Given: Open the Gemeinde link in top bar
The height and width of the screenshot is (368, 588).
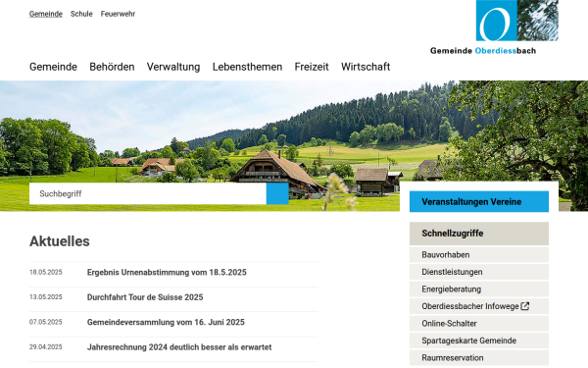Looking at the screenshot, I should point(46,14).
